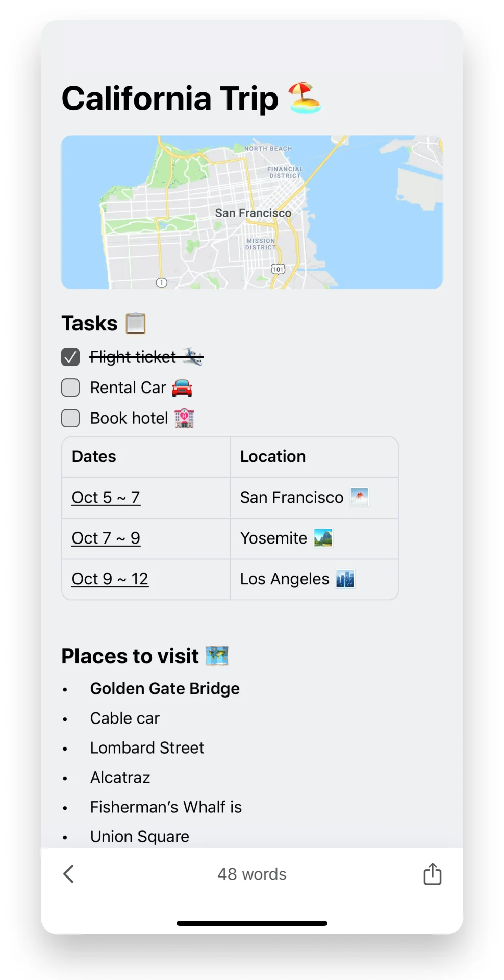Tap the share icon
The height and width of the screenshot is (980, 504).
coord(432,873)
